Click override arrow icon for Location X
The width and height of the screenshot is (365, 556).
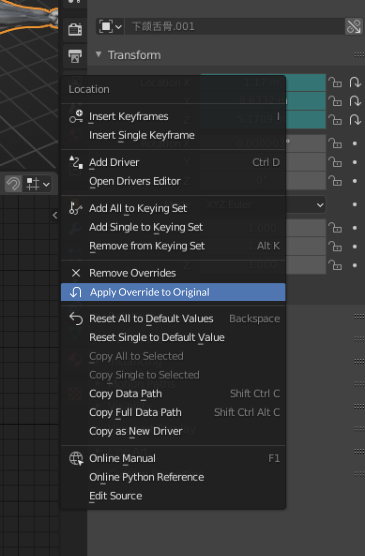pyautogui.click(x=355, y=83)
